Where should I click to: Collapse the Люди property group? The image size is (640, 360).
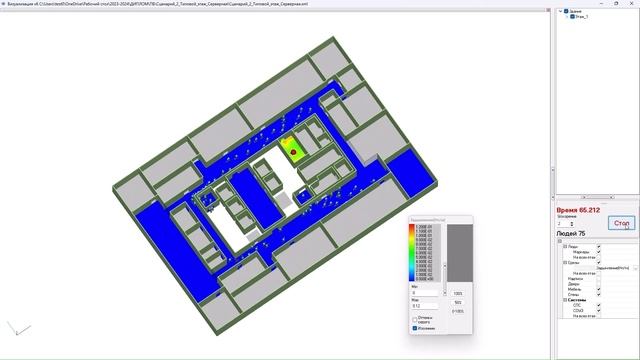pyautogui.click(x=565, y=247)
